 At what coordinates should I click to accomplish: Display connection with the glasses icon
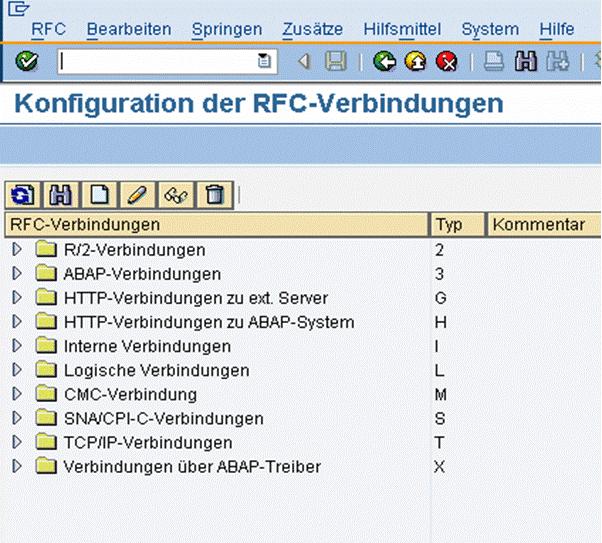(176, 195)
